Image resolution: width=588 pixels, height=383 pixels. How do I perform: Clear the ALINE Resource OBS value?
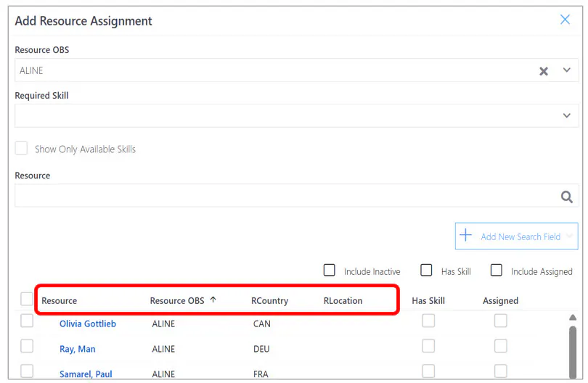pyautogui.click(x=544, y=71)
